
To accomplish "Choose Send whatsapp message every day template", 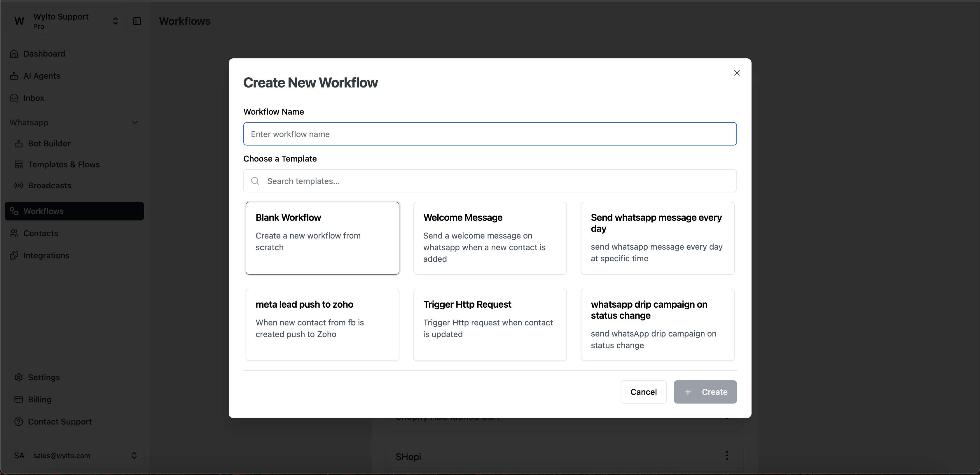I will click(x=657, y=238).
